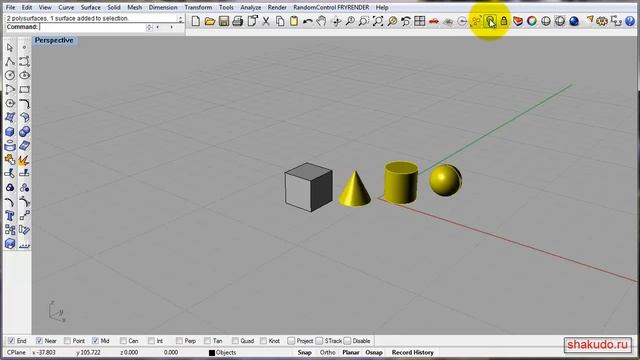Toggle Snap in the status bar
The width and height of the screenshot is (640, 360).
(304, 352)
